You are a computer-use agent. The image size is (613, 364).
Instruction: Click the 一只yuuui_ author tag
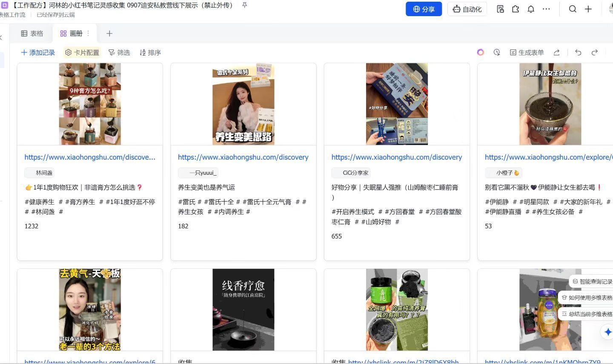click(198, 173)
